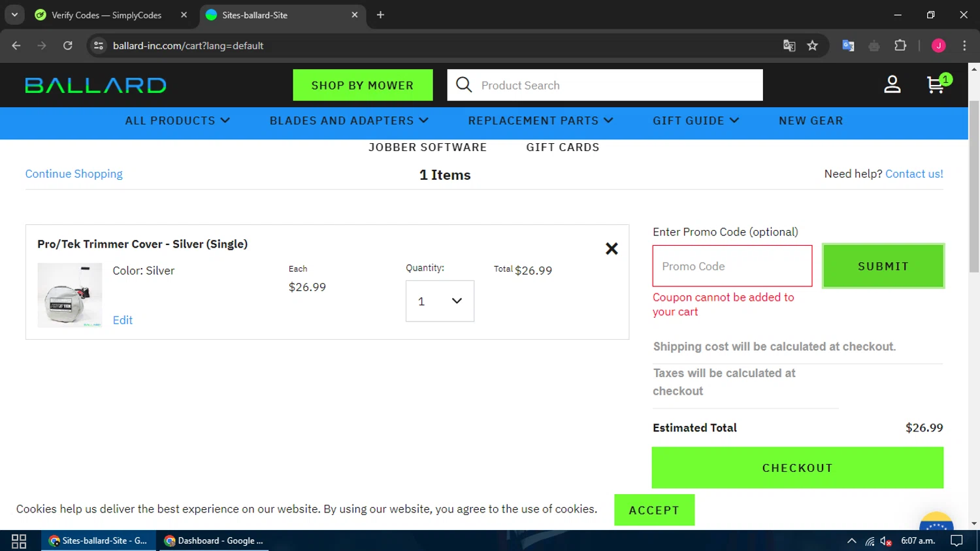Open the Windows Start menu
The width and height of the screenshot is (980, 551).
coord(19,541)
